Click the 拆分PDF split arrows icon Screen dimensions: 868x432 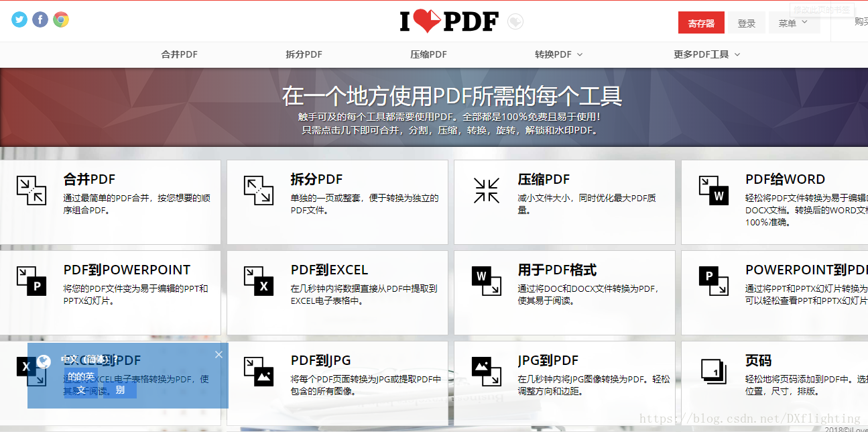pyautogui.click(x=259, y=190)
